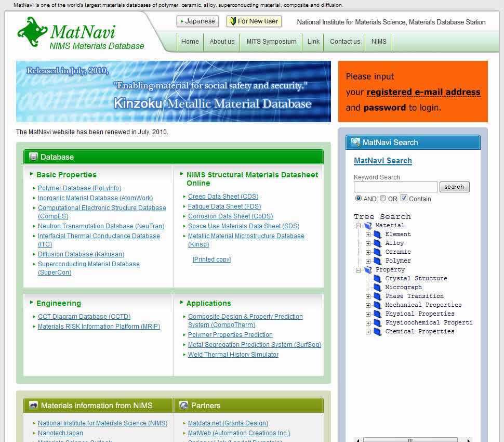Click the Alloy book icon in tree
Screen dimensions: 504x442
click(x=378, y=243)
